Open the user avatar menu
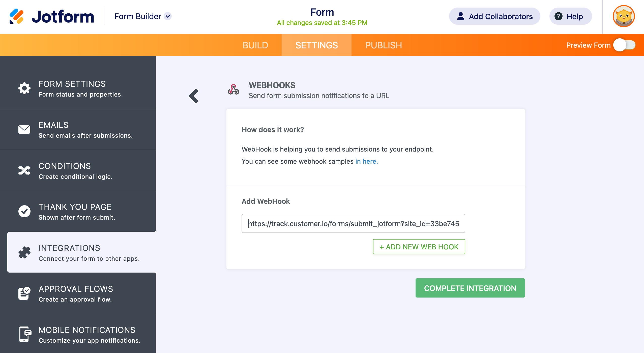The width and height of the screenshot is (644, 353). (624, 16)
